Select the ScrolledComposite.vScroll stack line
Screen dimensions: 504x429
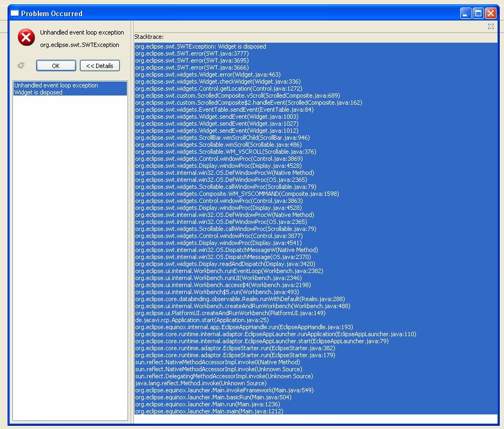coord(237,96)
